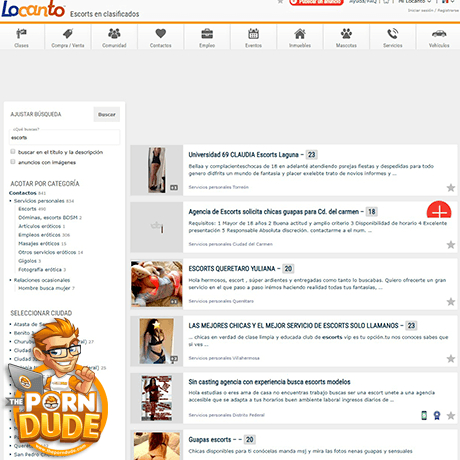Go to the Inmuebles category

tap(300, 37)
